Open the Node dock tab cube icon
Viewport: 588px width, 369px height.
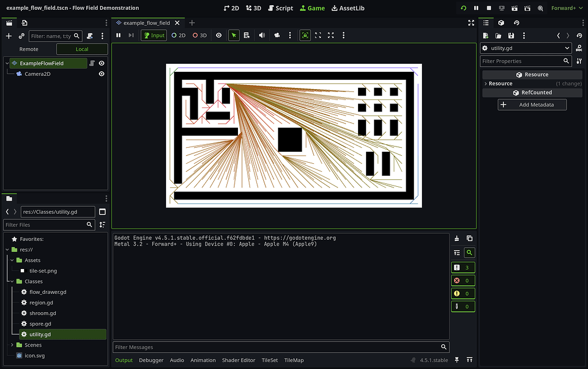coord(501,23)
